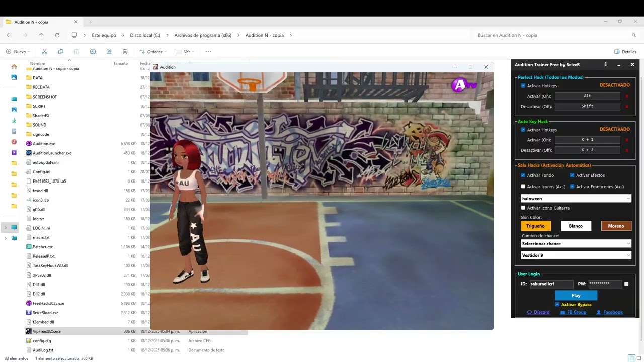Open the Ordenar sort dropdown
The image size is (644, 362).
point(153,52)
